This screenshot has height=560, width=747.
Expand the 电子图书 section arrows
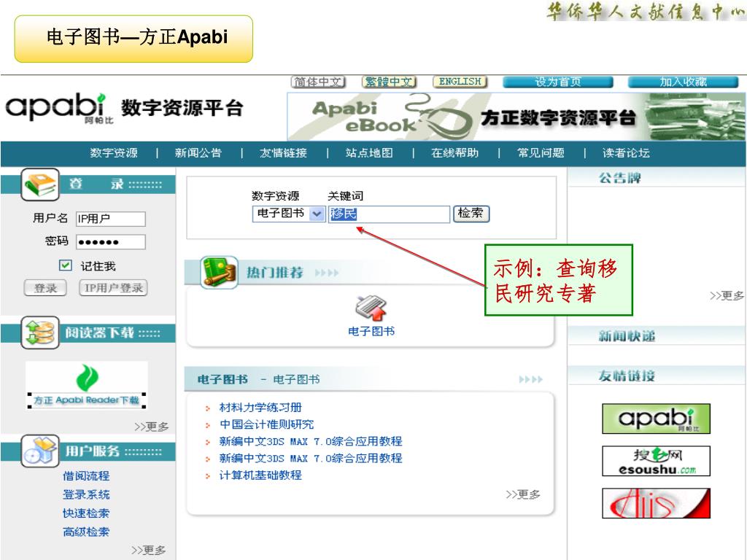coord(531,379)
